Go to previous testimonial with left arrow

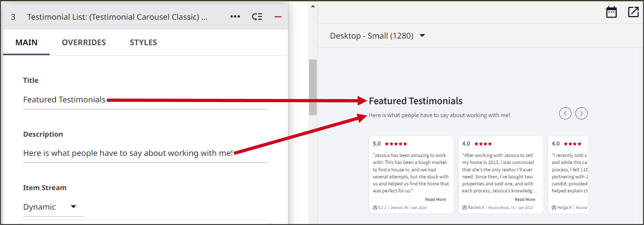pos(565,114)
